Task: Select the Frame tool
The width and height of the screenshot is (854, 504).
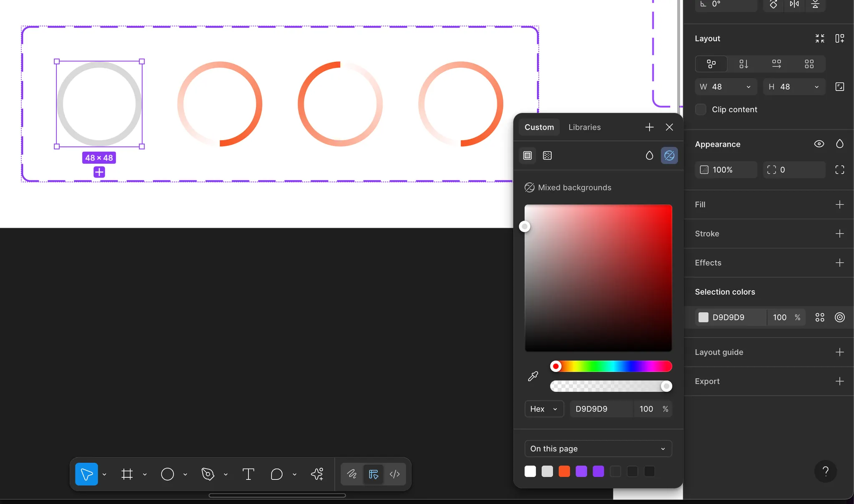Action: tap(127, 474)
